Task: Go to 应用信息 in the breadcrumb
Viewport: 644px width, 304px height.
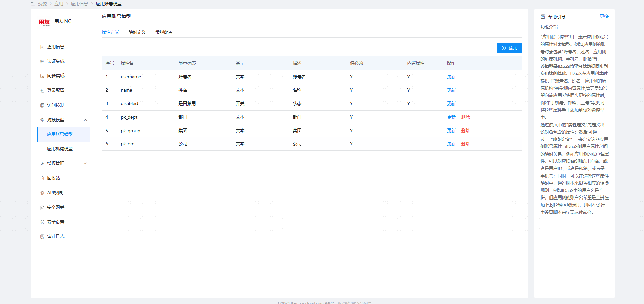Action: [79, 4]
